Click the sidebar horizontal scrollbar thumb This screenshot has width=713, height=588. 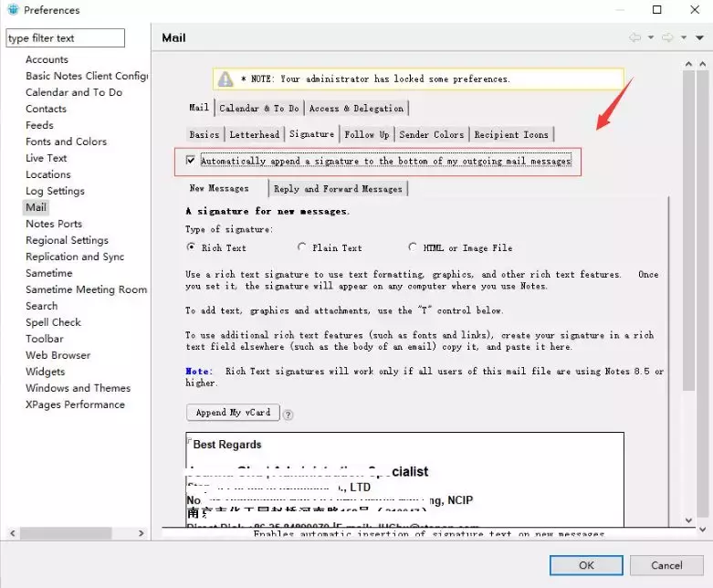point(66,533)
